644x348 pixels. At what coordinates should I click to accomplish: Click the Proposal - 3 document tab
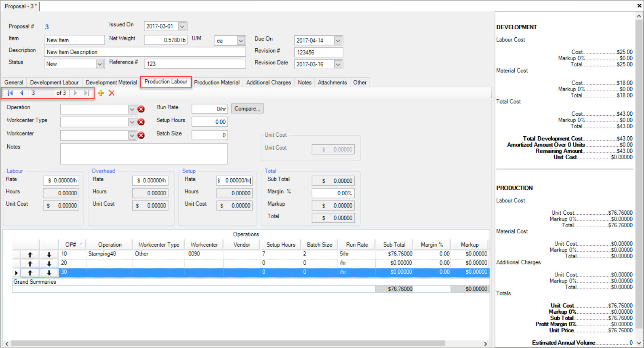tap(21, 6)
